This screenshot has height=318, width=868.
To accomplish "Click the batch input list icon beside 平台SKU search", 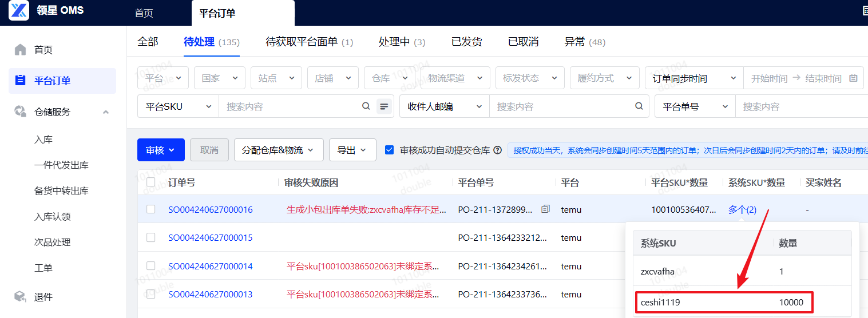I will 384,106.
